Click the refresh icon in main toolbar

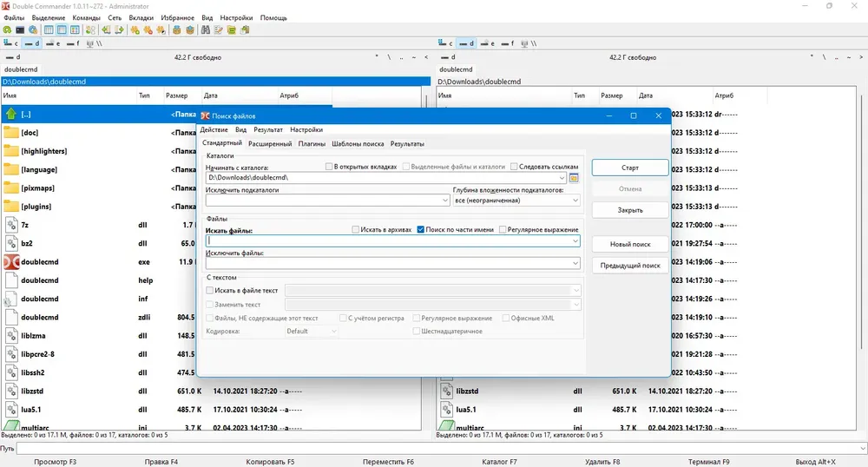(7, 30)
